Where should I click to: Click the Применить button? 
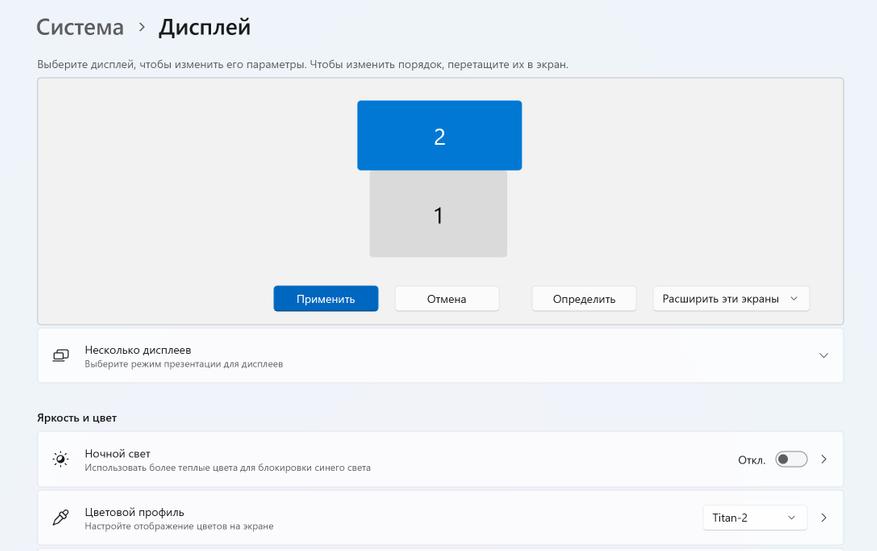click(326, 299)
